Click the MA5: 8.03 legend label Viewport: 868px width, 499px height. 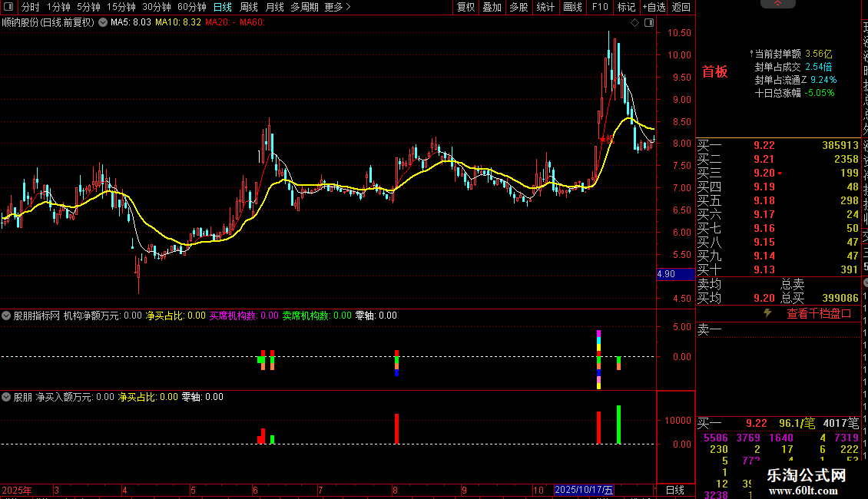pyautogui.click(x=131, y=22)
